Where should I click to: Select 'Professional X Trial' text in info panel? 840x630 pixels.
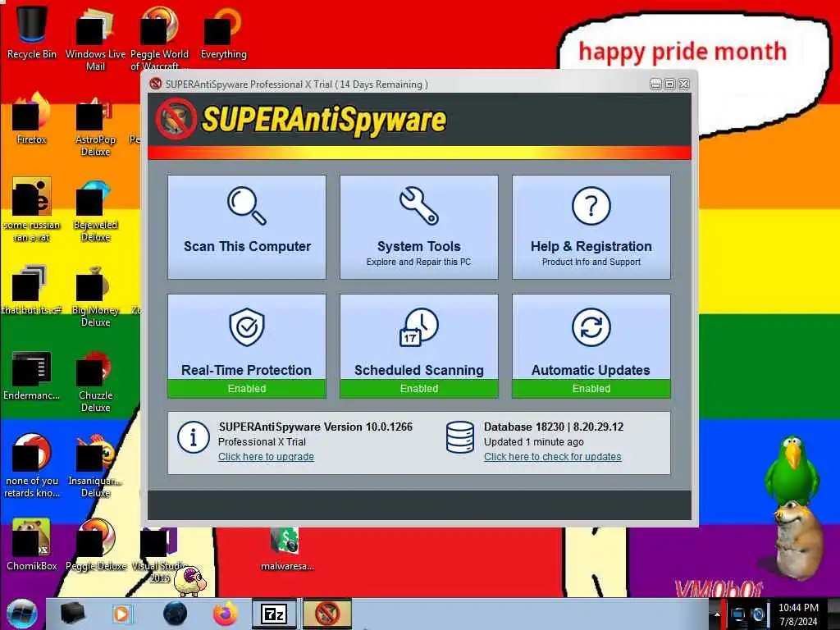coord(262,442)
